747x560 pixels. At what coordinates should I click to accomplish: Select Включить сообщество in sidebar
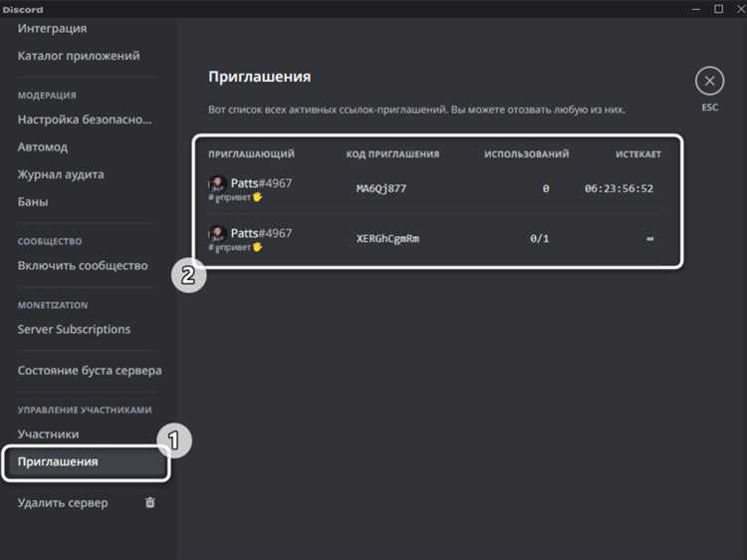(x=83, y=265)
